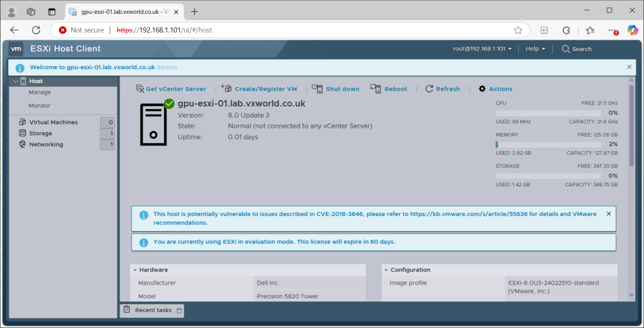Expand the Recent tasks panel
The width and height of the screenshot is (644, 328).
[179, 310]
